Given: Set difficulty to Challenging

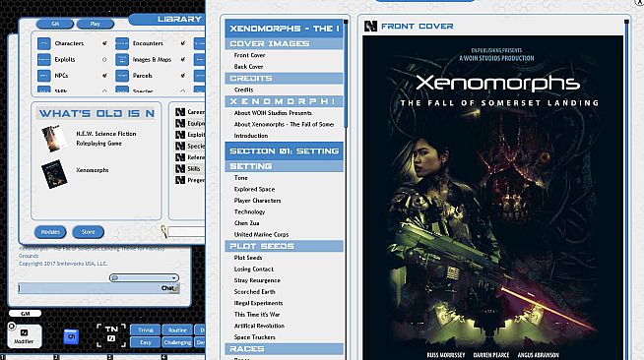Looking at the screenshot, I should (x=177, y=342).
